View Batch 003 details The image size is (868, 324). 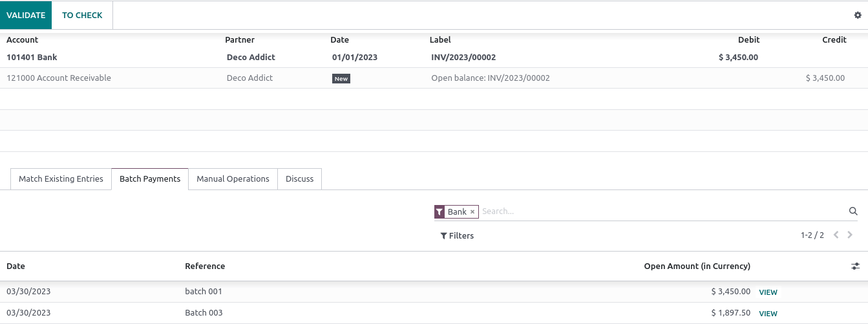pyautogui.click(x=768, y=314)
